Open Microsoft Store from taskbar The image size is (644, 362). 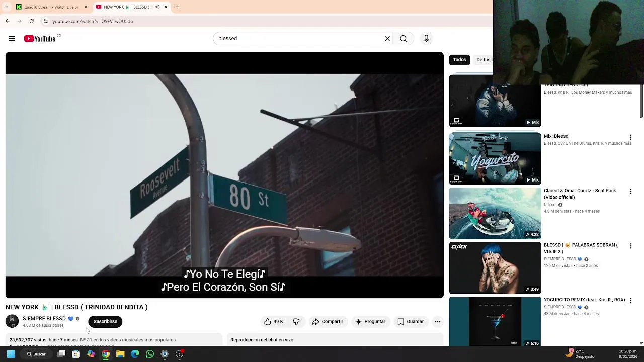coord(76,354)
